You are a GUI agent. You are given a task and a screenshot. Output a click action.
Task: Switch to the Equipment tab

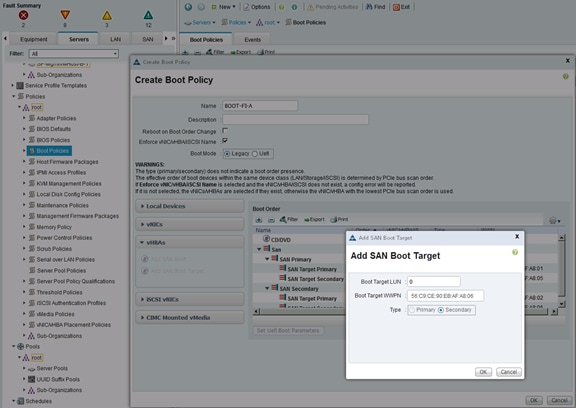click(33, 39)
